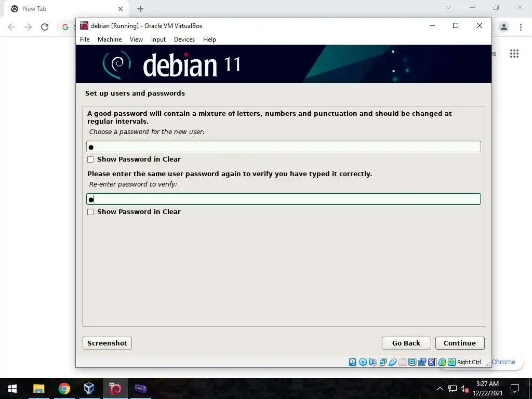Open the Chrome profile avatar
The width and height of the screenshot is (532, 399).
(x=504, y=27)
